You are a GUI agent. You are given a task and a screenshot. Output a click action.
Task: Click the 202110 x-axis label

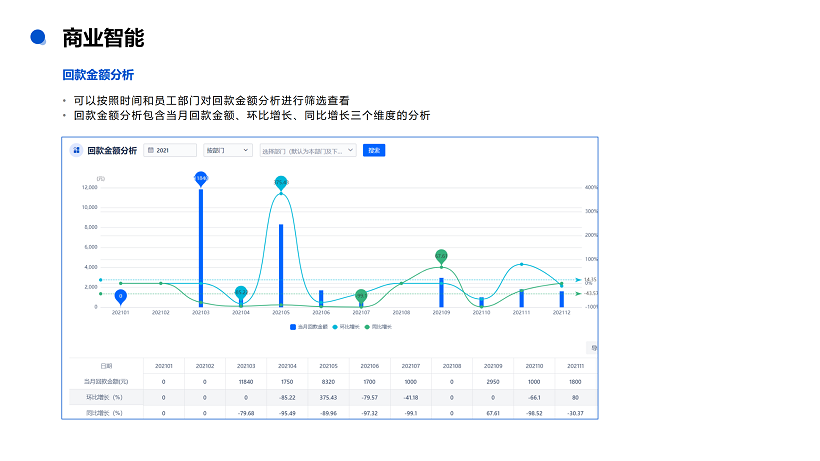(482, 313)
